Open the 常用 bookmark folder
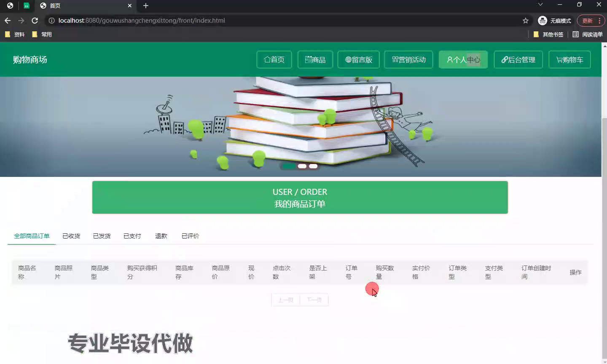 pos(42,35)
